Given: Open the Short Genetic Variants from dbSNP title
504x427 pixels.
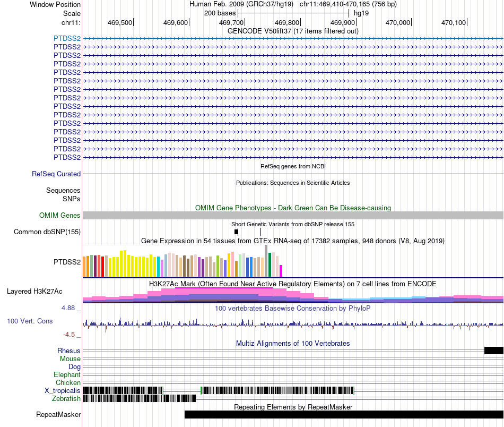Looking at the screenshot, I should [x=293, y=224].
